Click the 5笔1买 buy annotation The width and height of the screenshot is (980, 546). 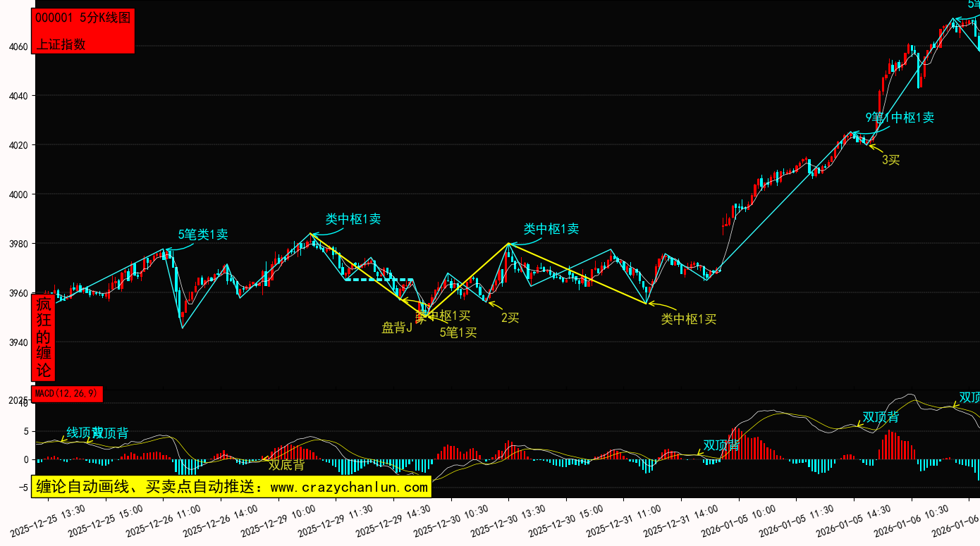458,333
